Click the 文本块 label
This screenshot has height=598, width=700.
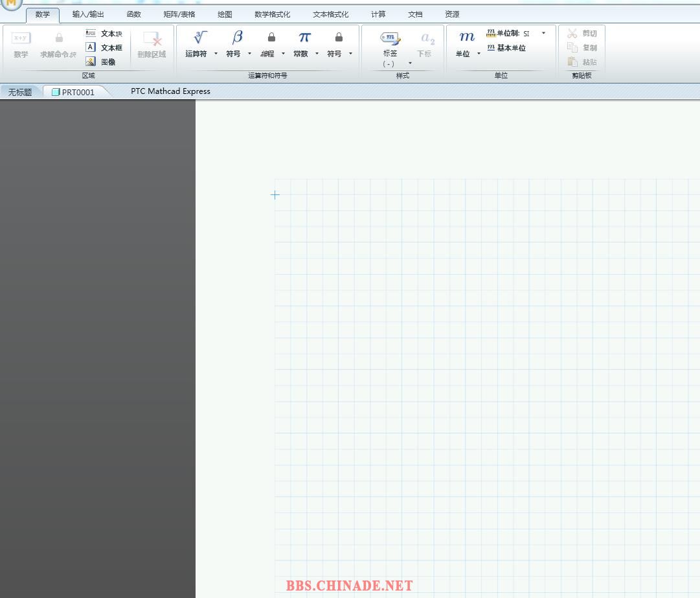111,34
